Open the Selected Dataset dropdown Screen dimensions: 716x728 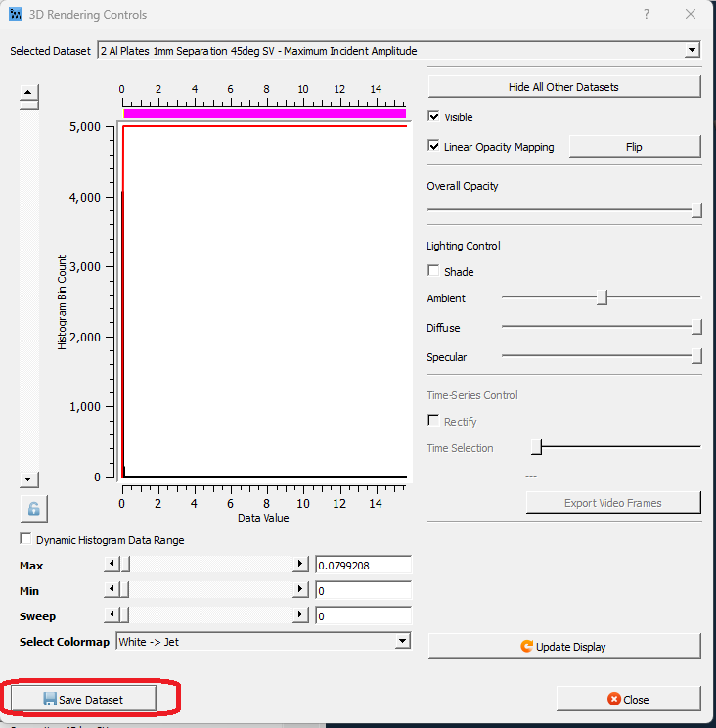point(693,50)
